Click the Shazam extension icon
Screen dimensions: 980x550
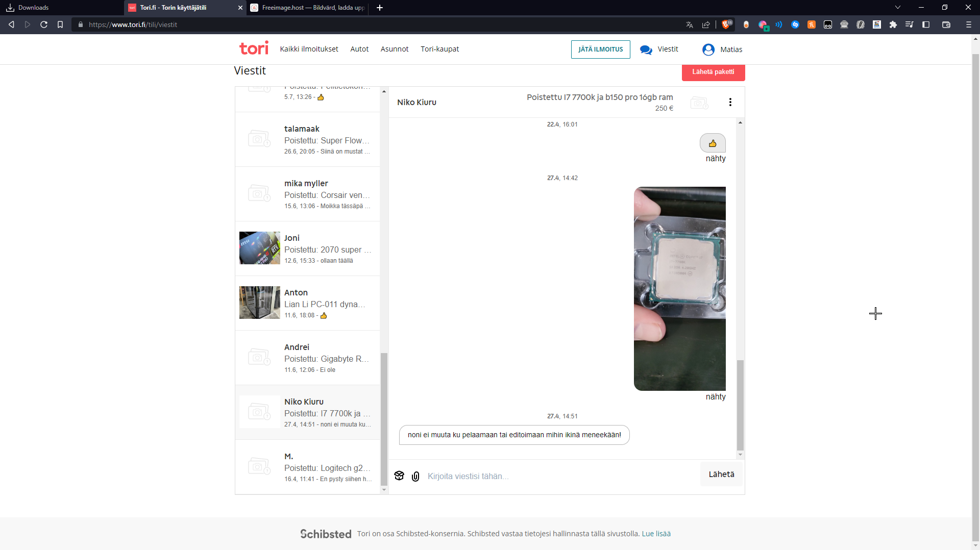click(795, 24)
